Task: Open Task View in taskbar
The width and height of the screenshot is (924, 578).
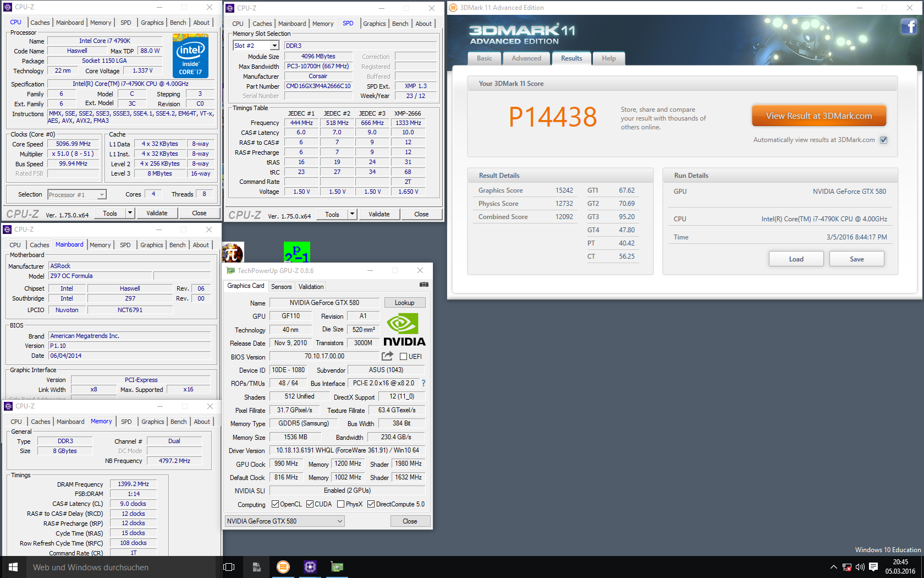Action: [229, 567]
